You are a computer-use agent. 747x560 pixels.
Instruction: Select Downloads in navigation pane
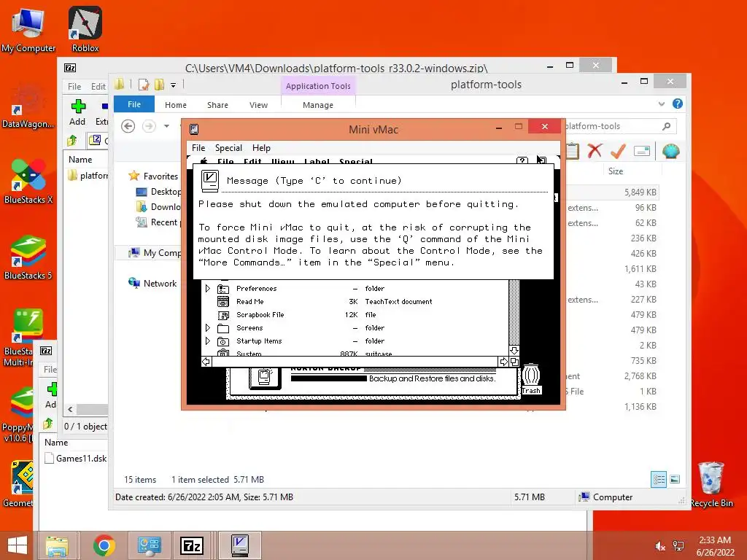(158, 206)
